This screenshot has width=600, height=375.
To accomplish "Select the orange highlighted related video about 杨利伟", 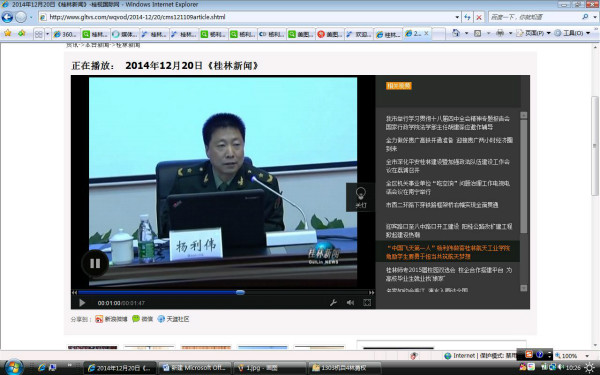I will (x=448, y=252).
